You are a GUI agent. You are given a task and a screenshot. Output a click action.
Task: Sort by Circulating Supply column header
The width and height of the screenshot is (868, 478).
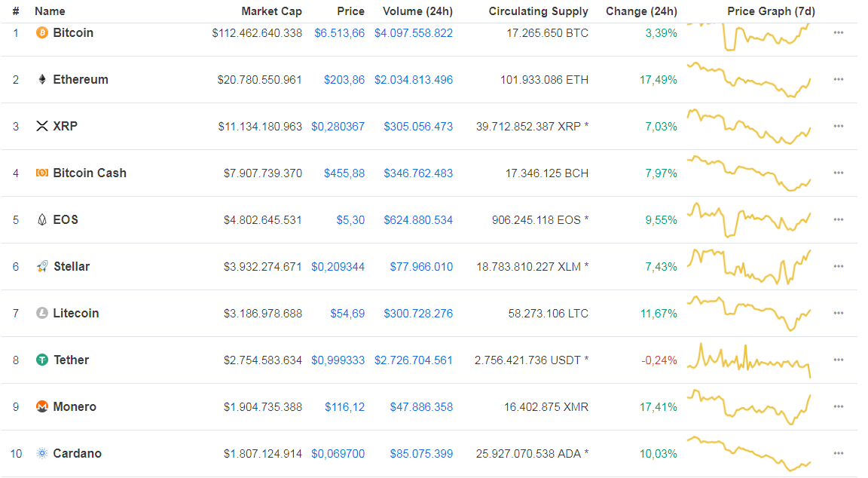coord(538,11)
